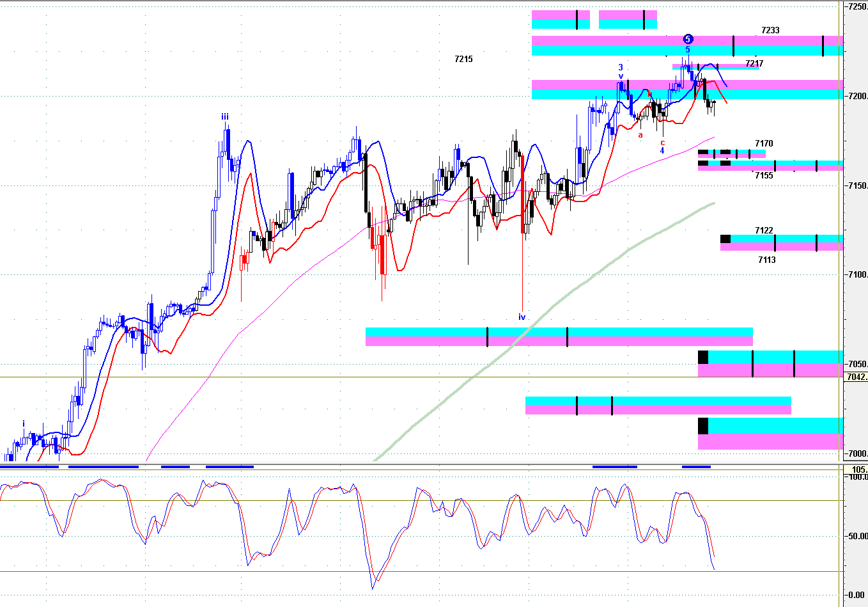
Task: Select the 7170 support level label
Action: click(x=764, y=143)
